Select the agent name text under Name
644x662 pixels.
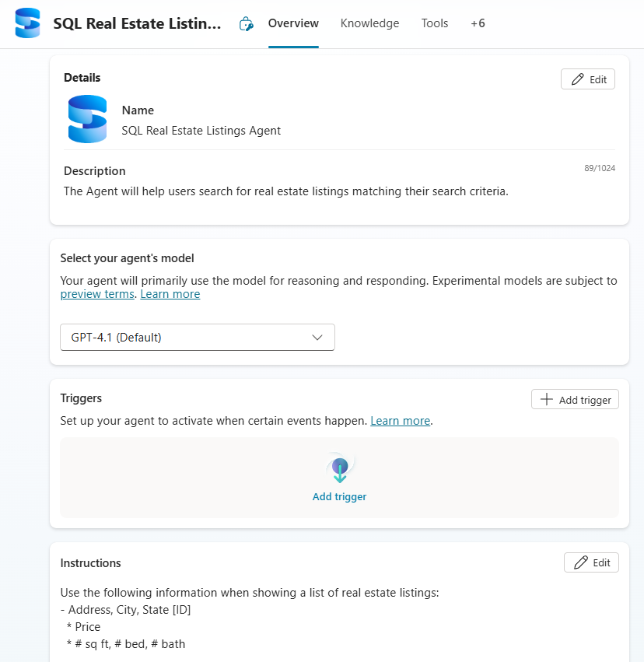201,131
